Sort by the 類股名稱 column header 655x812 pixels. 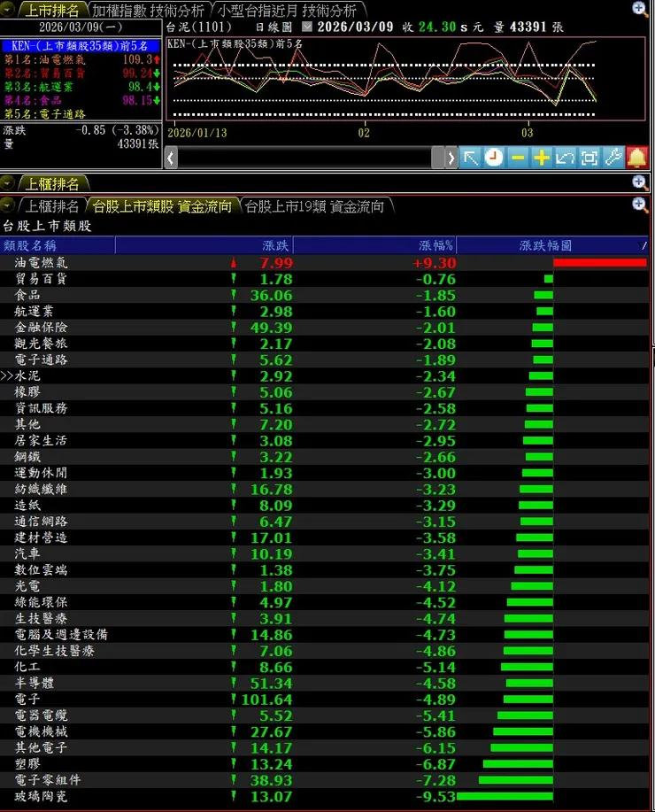[58, 245]
